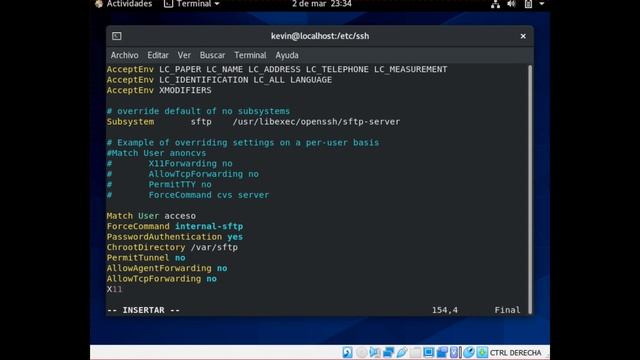The image size is (640, 360).
Task: Click the VirtualBox USB devices icon
Action: [402, 352]
